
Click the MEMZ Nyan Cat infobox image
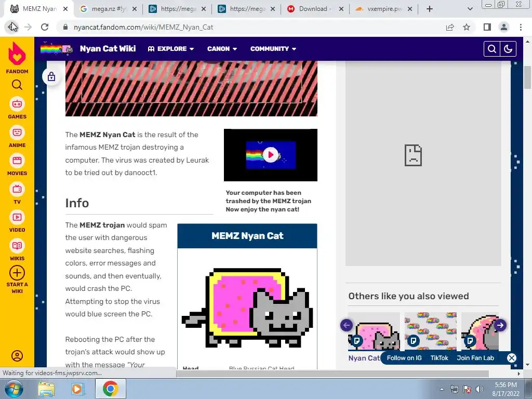coord(247,308)
